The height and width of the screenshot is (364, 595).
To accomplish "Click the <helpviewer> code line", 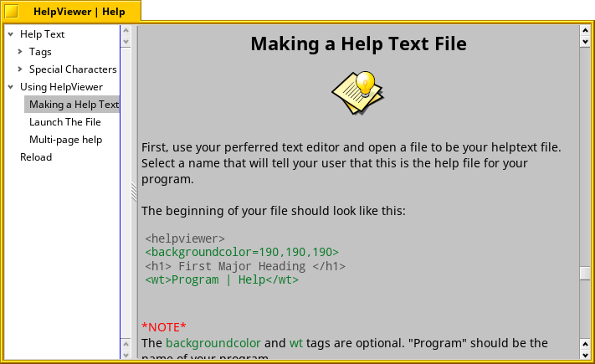I will (185, 238).
